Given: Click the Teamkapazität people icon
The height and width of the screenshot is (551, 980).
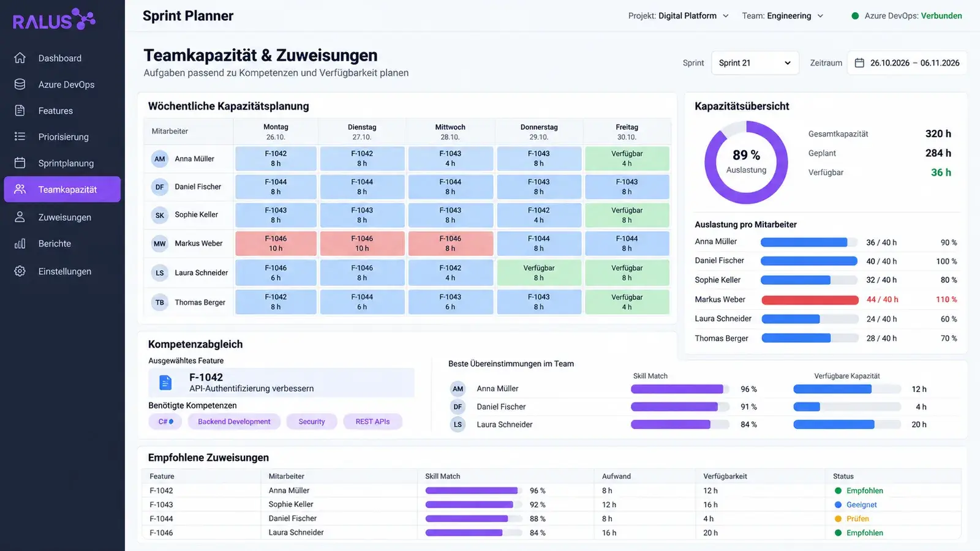Looking at the screenshot, I should (x=20, y=189).
